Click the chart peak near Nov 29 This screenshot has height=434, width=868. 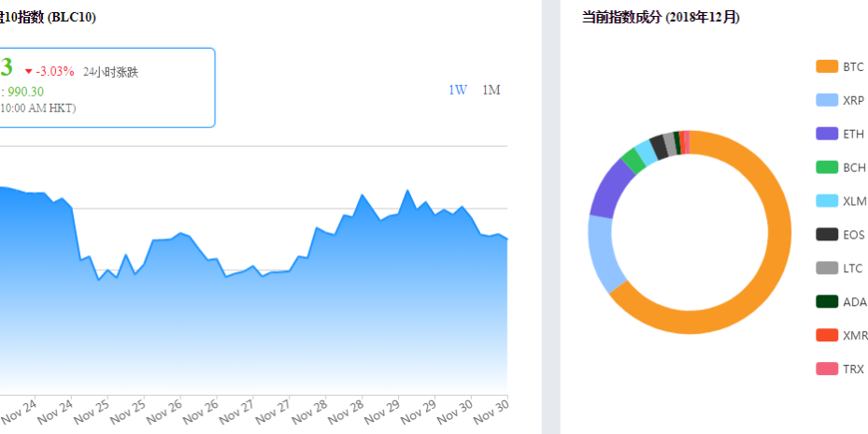coord(406,191)
